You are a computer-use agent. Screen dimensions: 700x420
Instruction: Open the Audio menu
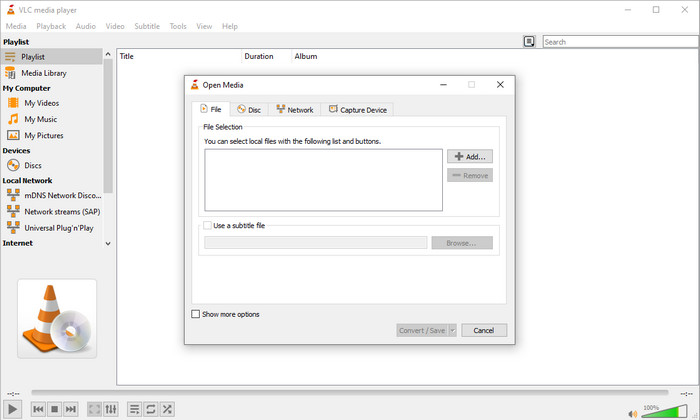pyautogui.click(x=86, y=26)
